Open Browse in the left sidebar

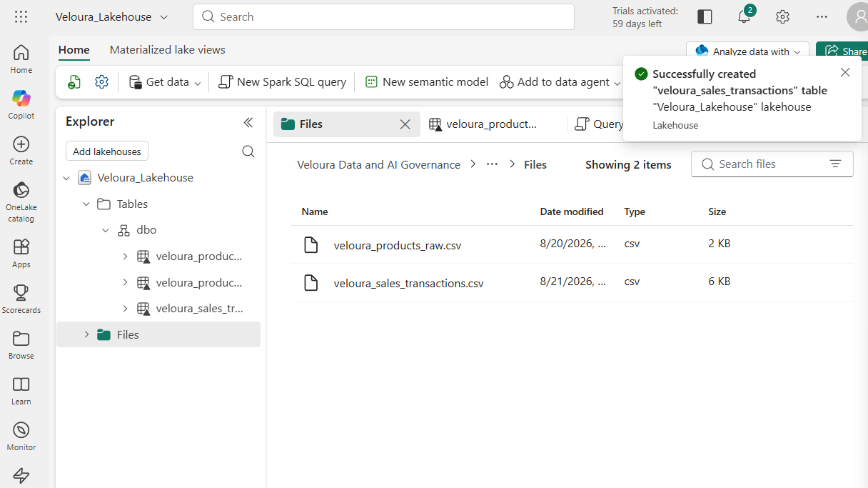pos(21,344)
